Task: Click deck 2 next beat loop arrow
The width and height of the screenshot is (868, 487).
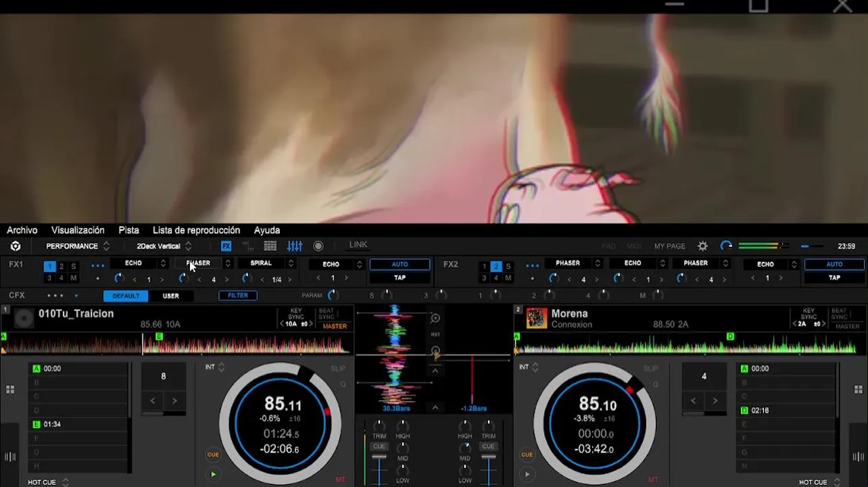Action: 715,401
